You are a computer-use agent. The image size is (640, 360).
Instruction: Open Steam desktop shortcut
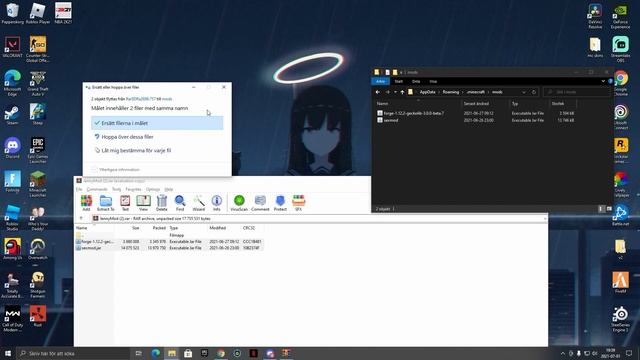[x=12, y=115]
